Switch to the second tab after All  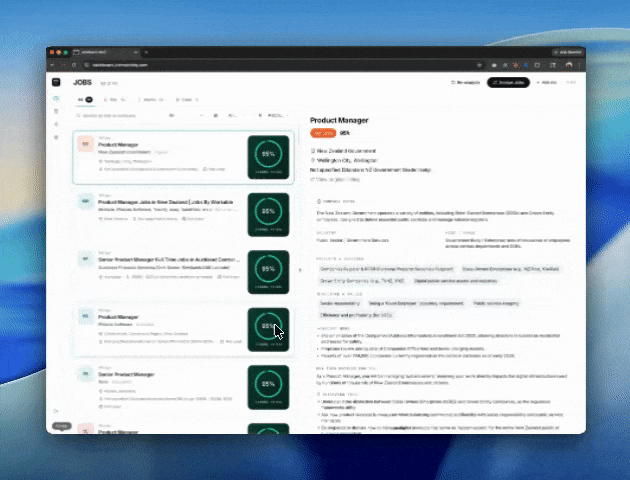point(115,100)
